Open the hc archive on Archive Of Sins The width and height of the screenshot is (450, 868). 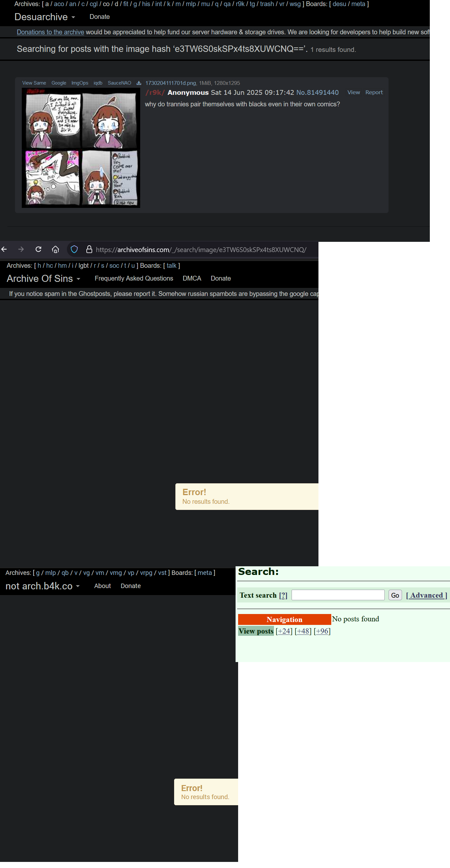(50, 266)
